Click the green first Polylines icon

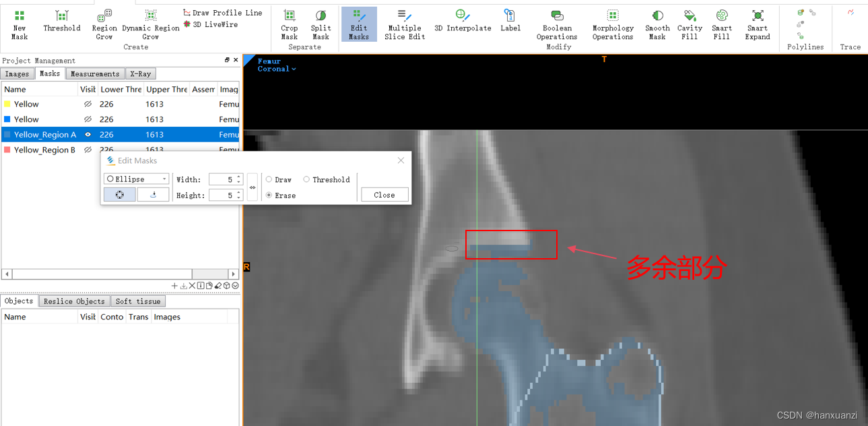point(800,12)
